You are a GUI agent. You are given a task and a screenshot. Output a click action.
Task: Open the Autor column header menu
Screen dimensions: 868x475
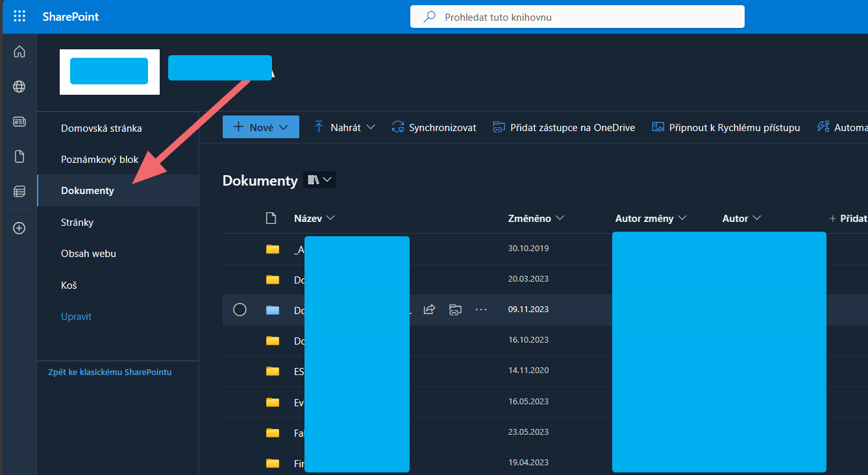[x=742, y=219]
